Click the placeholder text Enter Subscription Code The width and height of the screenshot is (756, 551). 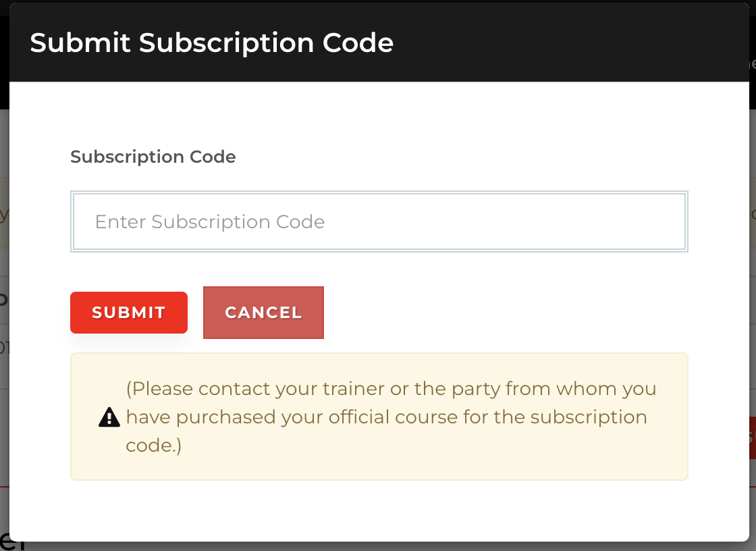point(210,222)
